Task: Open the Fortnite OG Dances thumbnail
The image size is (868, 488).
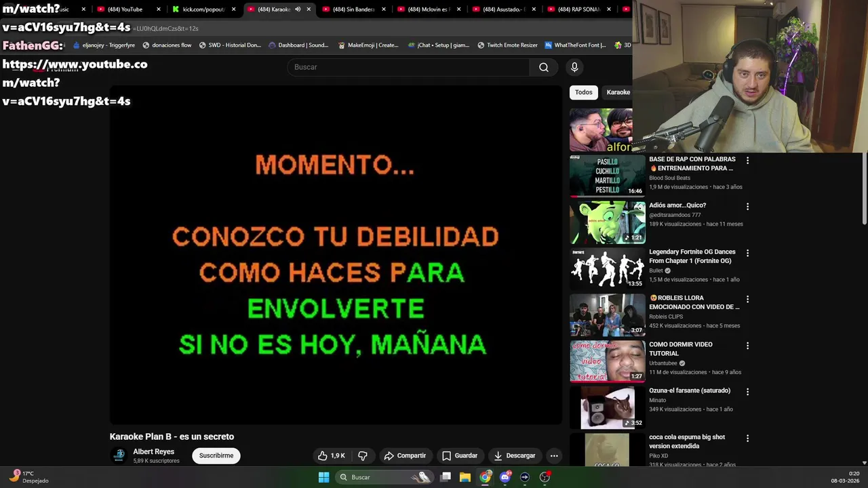Action: [x=608, y=268]
